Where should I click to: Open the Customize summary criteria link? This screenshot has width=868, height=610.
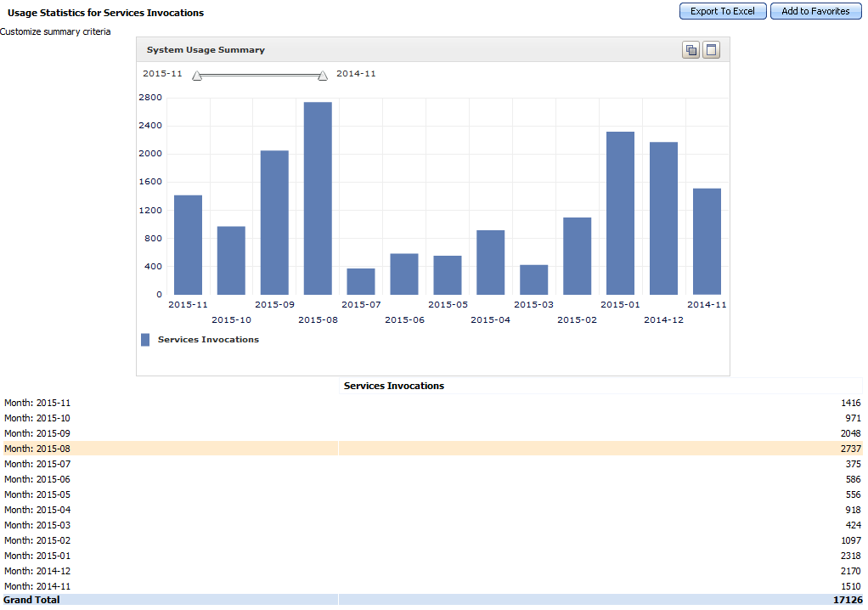click(x=55, y=31)
